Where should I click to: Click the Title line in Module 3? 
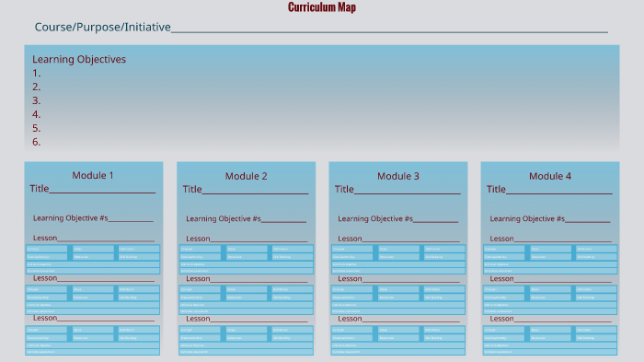[397, 189]
